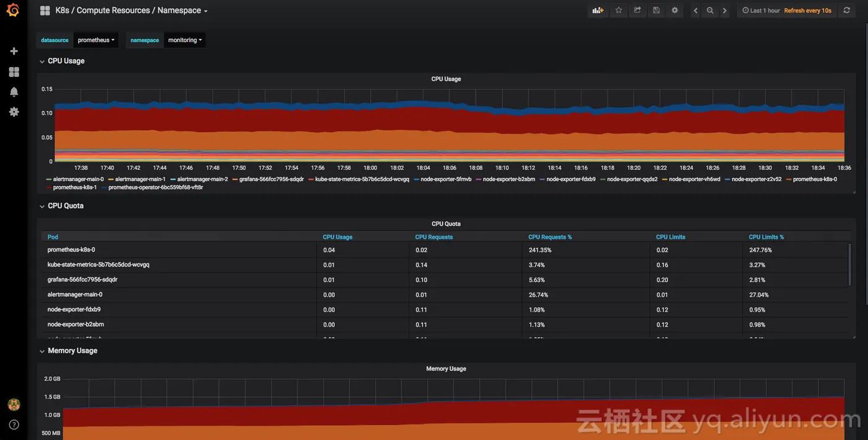Open the Help question mark icon
868x440 pixels.
14,425
